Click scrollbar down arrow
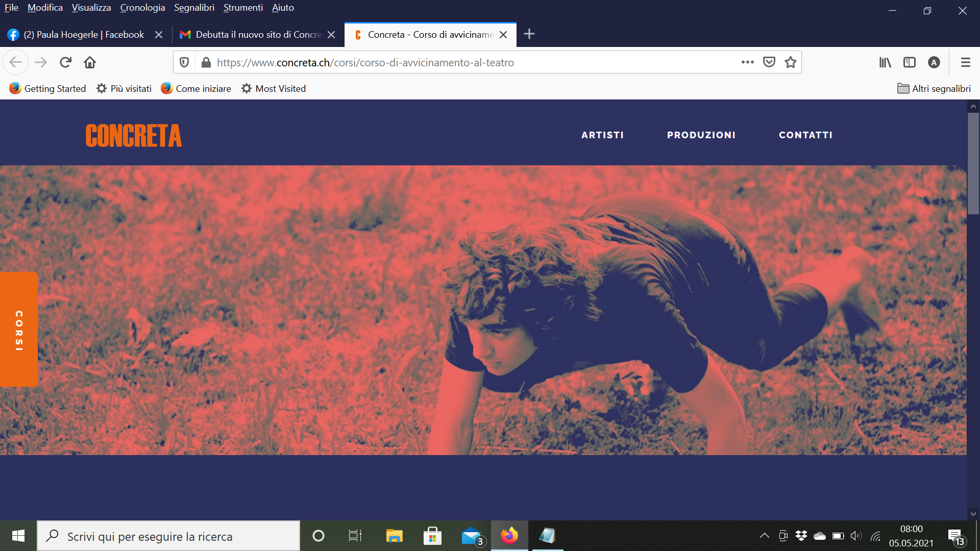The image size is (980, 551). coord(973,514)
